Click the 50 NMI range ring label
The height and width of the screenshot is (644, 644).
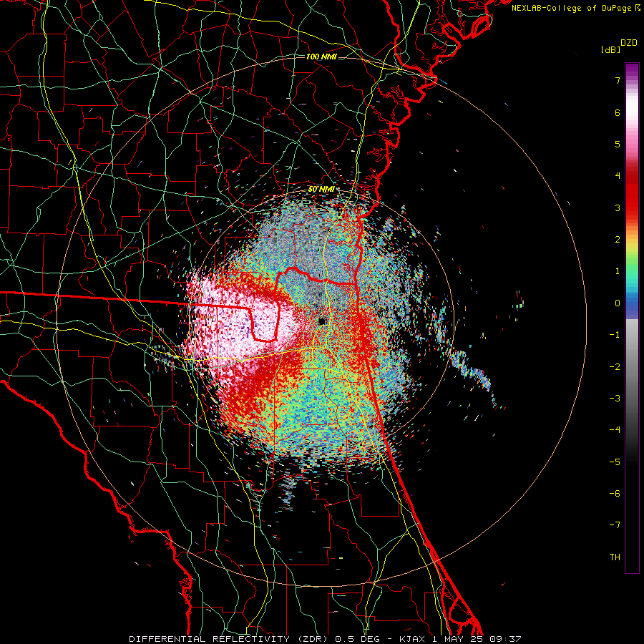coord(321,189)
